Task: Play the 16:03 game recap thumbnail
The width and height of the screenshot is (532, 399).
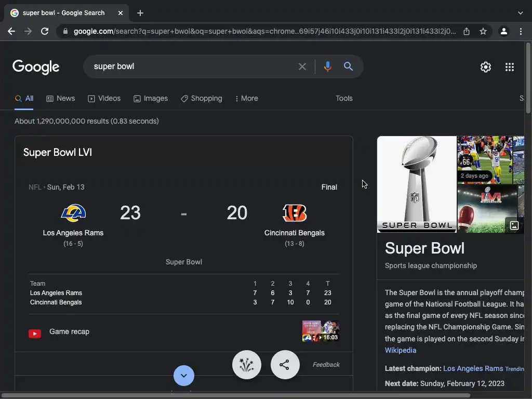Action: 321,331
